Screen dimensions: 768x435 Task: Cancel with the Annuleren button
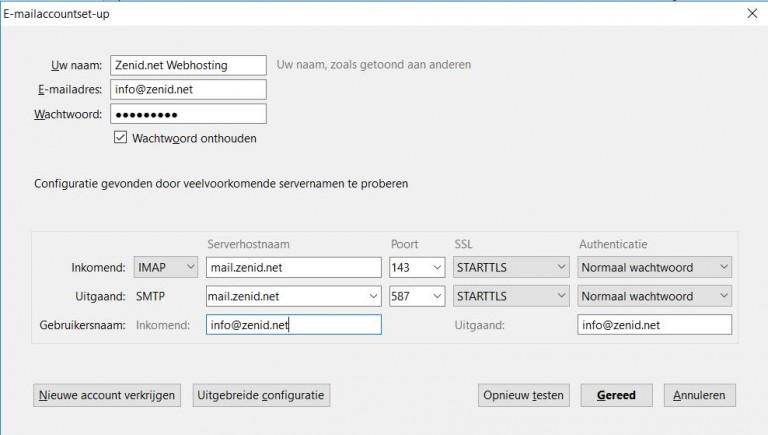coord(699,395)
